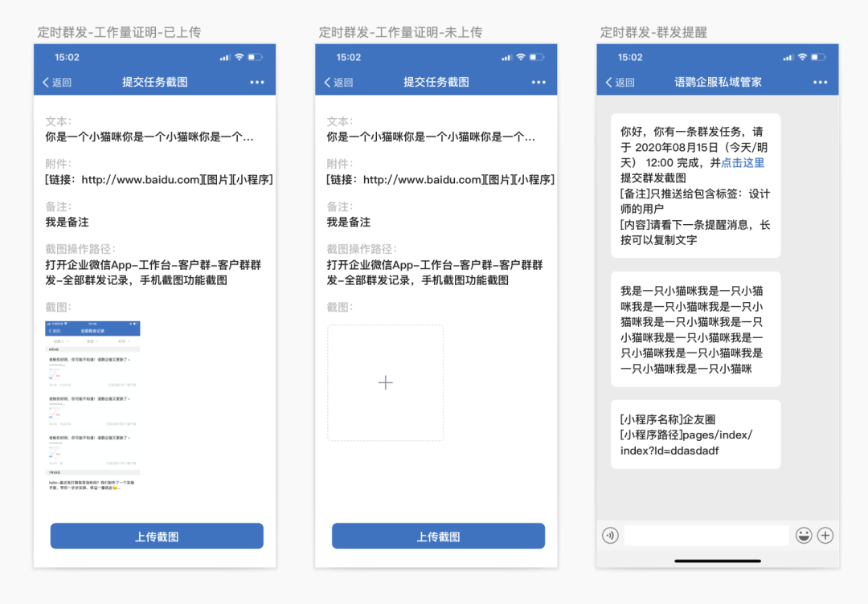The height and width of the screenshot is (604, 868).
Task: Open the three-dot menu on the 已上传 screen
Action: pos(256,82)
